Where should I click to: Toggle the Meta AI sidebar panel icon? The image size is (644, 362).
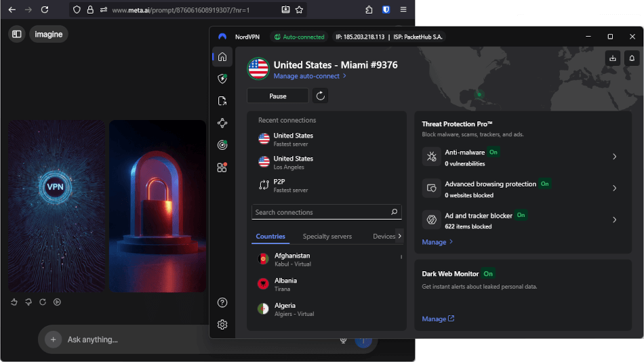[x=17, y=34]
